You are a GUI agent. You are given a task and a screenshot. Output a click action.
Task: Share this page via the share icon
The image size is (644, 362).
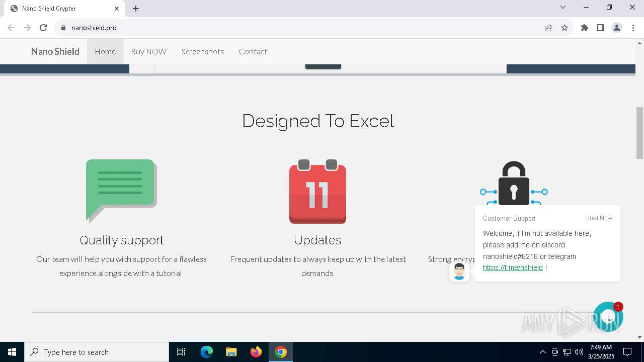[x=548, y=28]
